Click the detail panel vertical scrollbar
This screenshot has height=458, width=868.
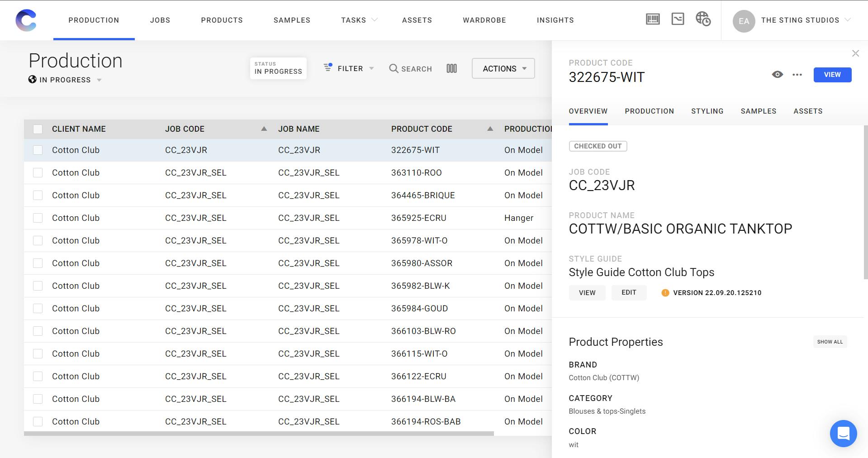tap(866, 203)
